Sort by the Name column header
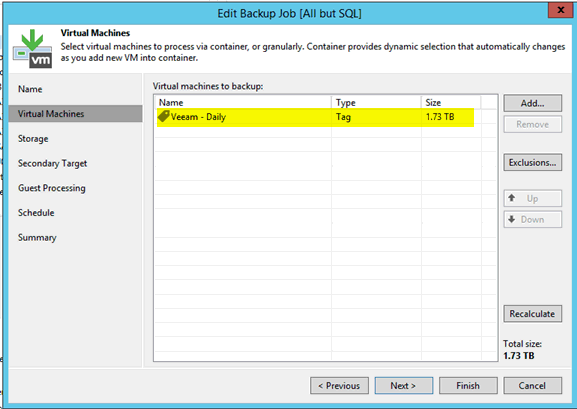Screen dimensions: 577x409 pos(243,102)
